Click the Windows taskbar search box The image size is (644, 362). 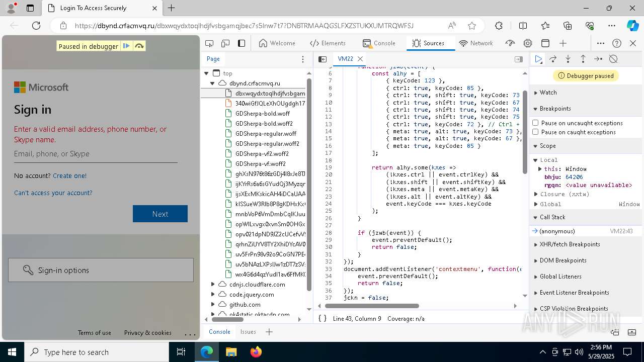pos(97,352)
